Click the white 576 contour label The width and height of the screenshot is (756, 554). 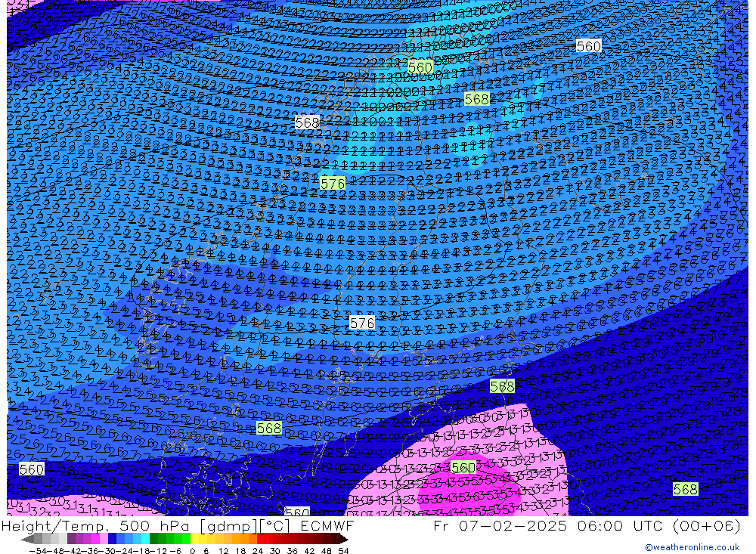tap(362, 323)
